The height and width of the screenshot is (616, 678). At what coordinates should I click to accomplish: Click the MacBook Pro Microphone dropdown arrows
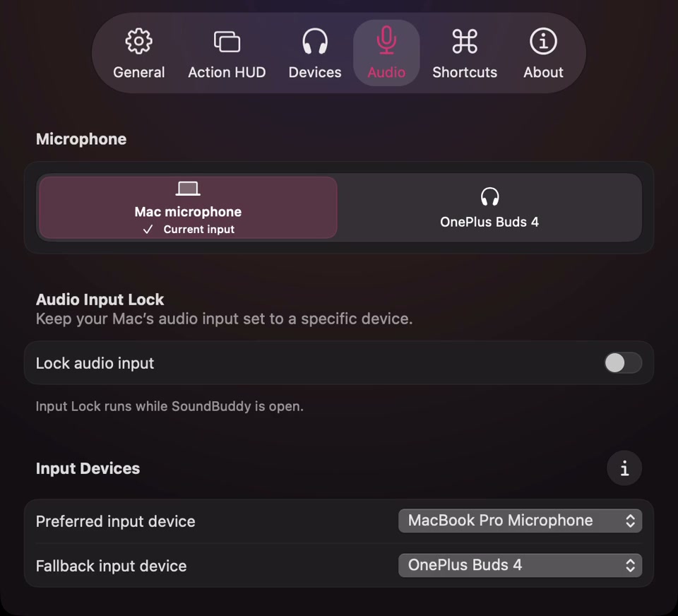coord(630,521)
